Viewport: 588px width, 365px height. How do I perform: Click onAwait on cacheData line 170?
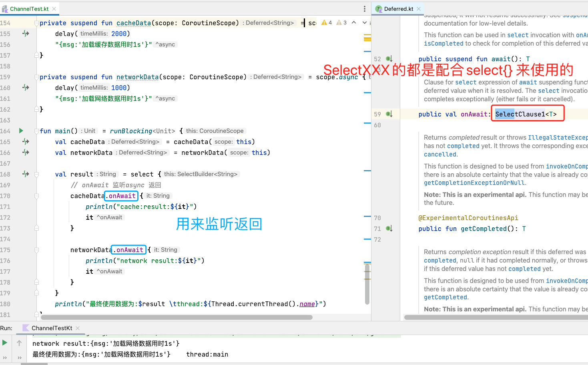[x=122, y=196]
